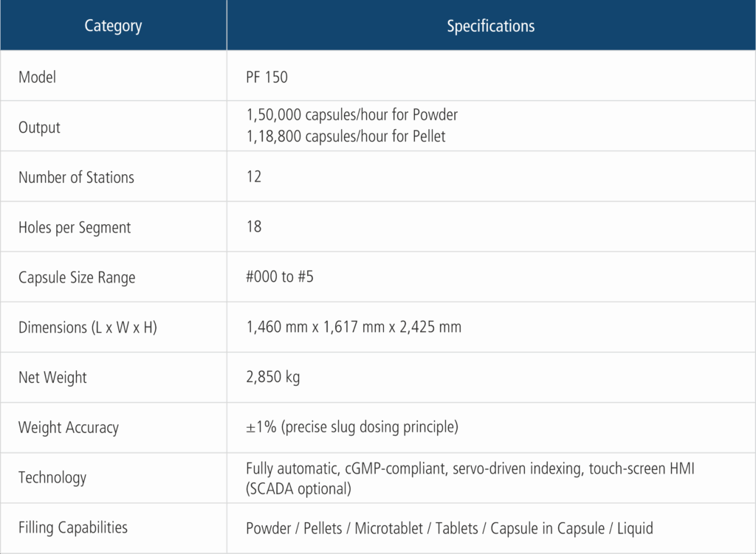
Task: Select the Holes per Segment label
Action: pos(75,227)
